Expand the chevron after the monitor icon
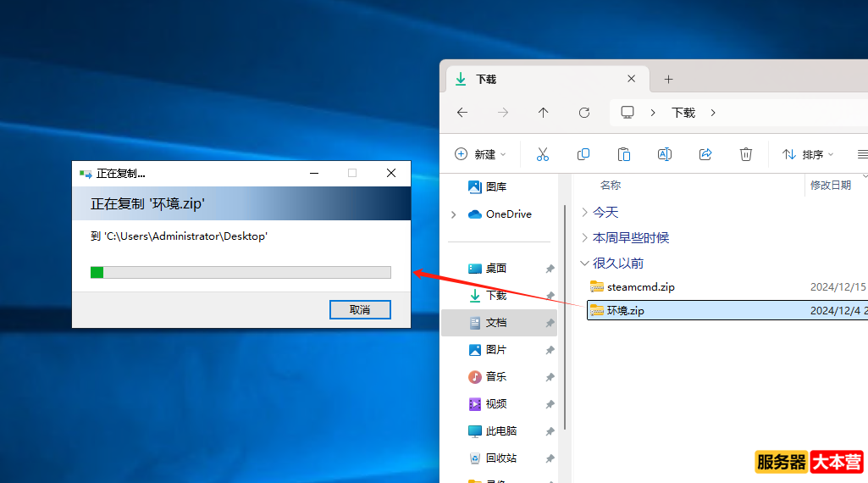 tap(653, 113)
